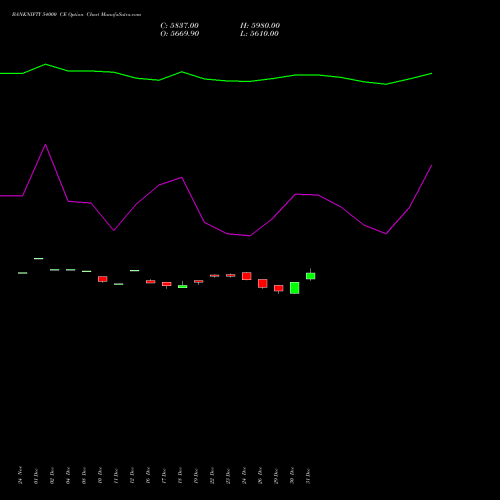This screenshot has height=500, width=500.
Task: Click the highest peak of the magenta line
Action: (x=46, y=145)
